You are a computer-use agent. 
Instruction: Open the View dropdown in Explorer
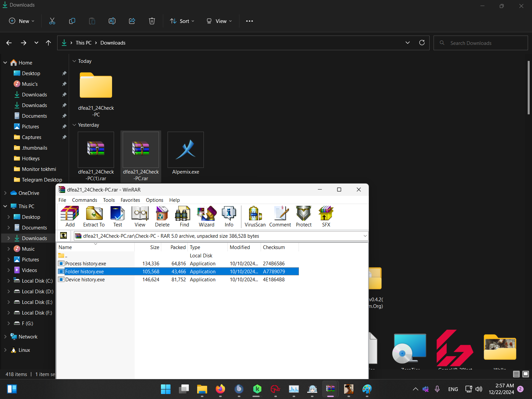[x=219, y=21]
